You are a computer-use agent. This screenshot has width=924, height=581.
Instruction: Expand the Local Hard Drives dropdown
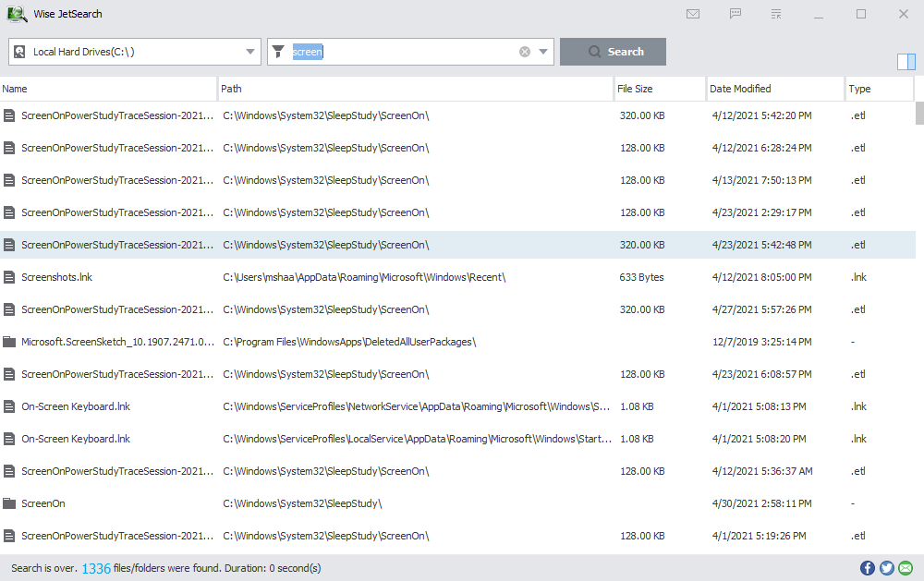pos(250,52)
